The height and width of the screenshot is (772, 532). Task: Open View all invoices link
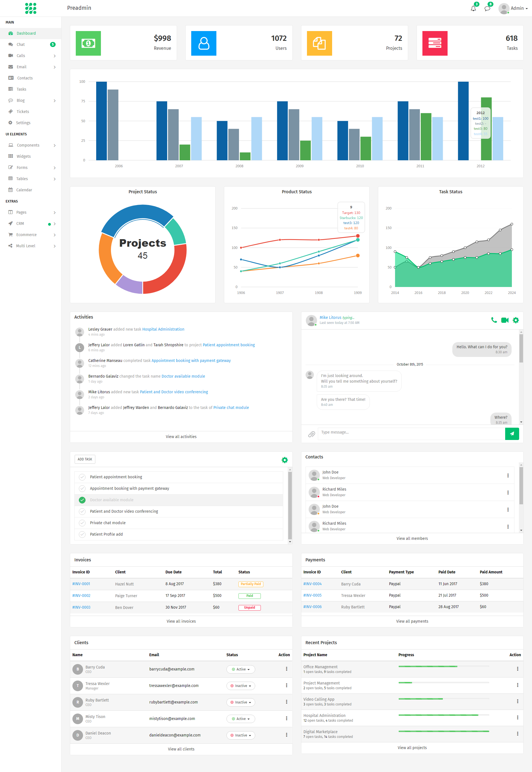pos(181,621)
